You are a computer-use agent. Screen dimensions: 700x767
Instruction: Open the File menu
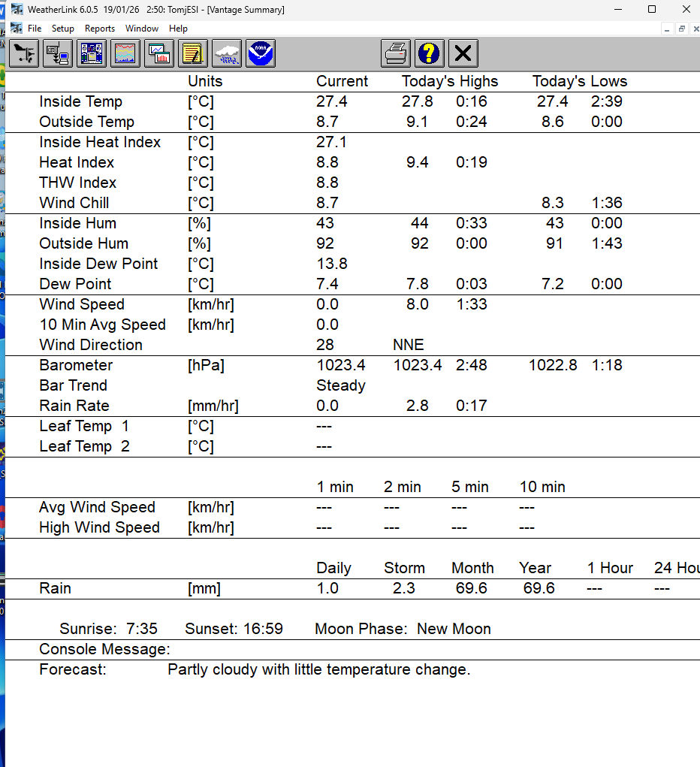point(35,29)
